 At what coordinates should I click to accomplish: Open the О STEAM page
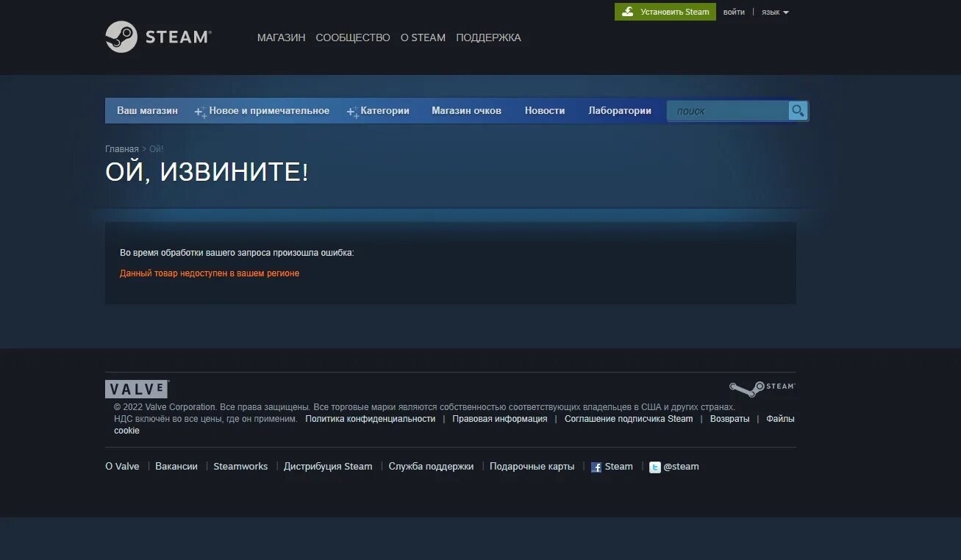(423, 37)
